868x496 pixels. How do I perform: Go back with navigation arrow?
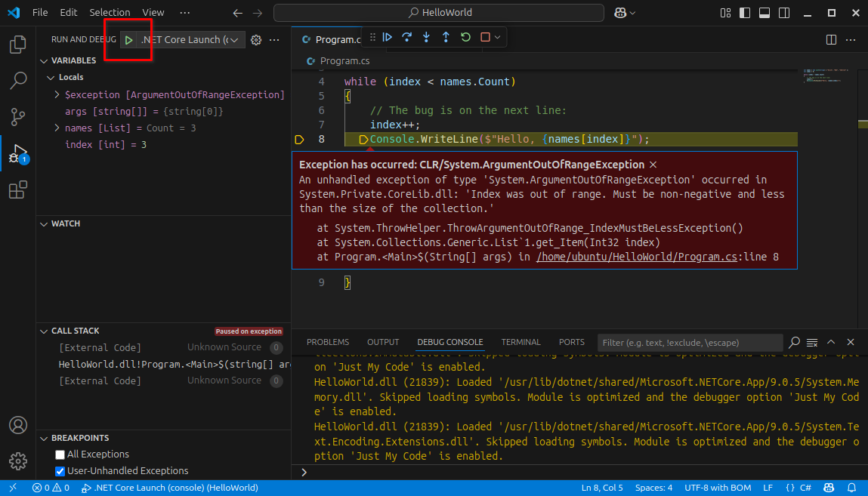(x=237, y=13)
